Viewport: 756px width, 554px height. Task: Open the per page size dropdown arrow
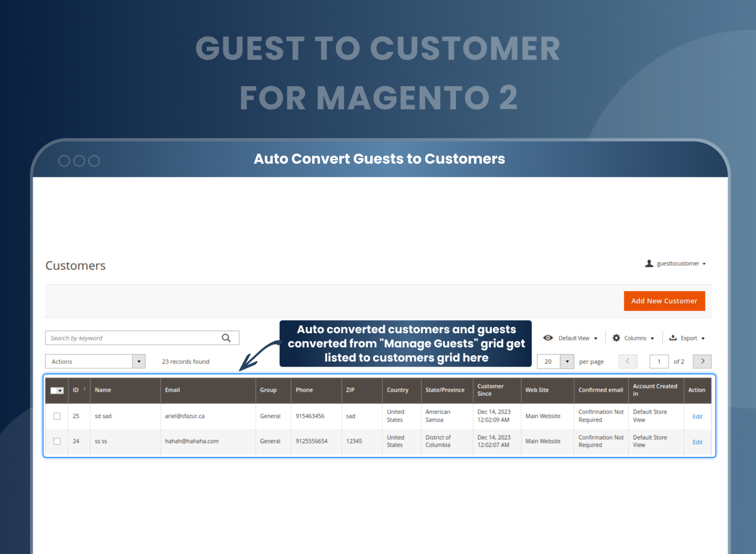coord(567,362)
